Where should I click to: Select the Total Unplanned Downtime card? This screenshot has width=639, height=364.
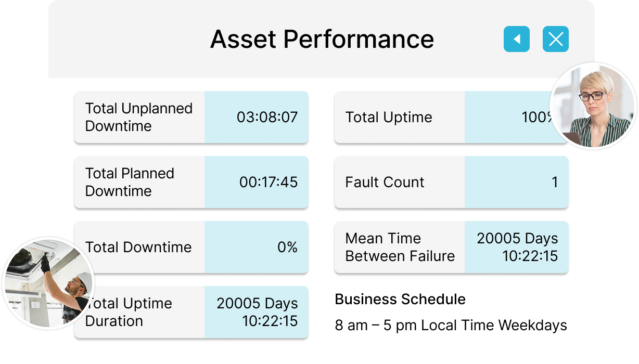(x=139, y=117)
